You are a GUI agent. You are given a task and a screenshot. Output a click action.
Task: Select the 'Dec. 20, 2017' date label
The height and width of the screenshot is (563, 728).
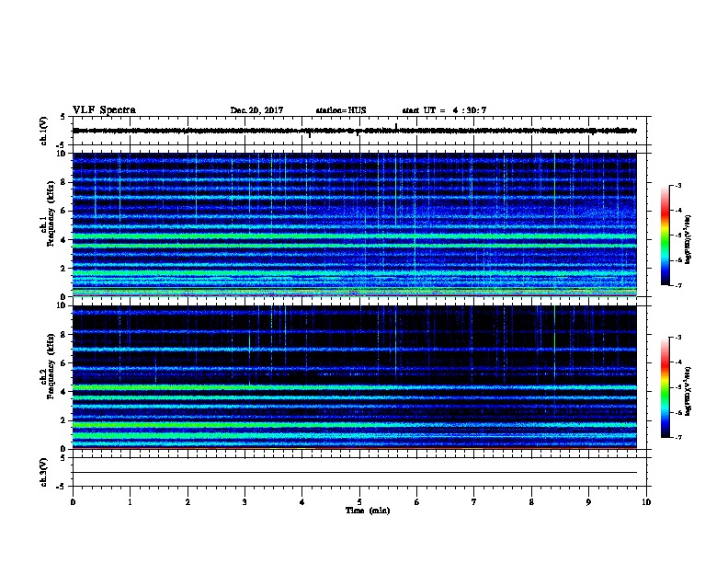[x=256, y=110]
